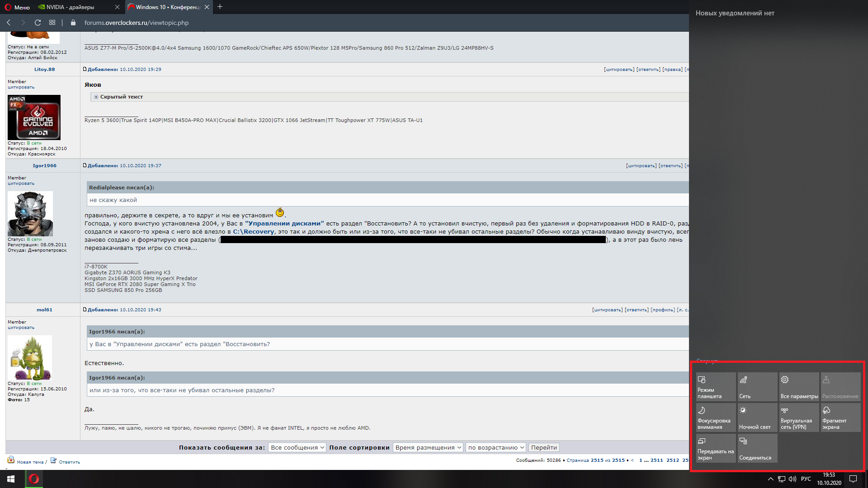Toggle Night light (Ночной свет) tile
Viewport: 868px width, 488px height.
click(757, 417)
